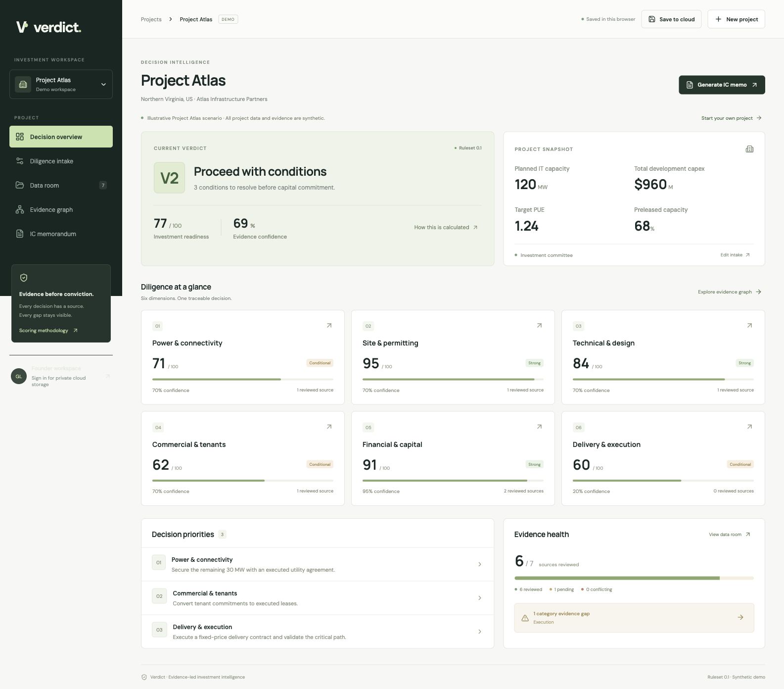Open Delivery & execution card arrow icon
Image resolution: width=784 pixels, height=689 pixels.
pyautogui.click(x=749, y=427)
